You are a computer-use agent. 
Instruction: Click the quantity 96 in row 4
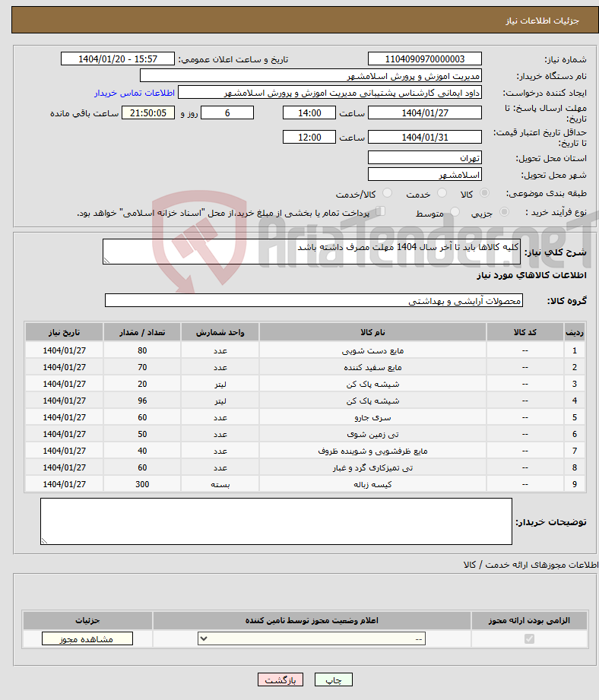[142, 401]
